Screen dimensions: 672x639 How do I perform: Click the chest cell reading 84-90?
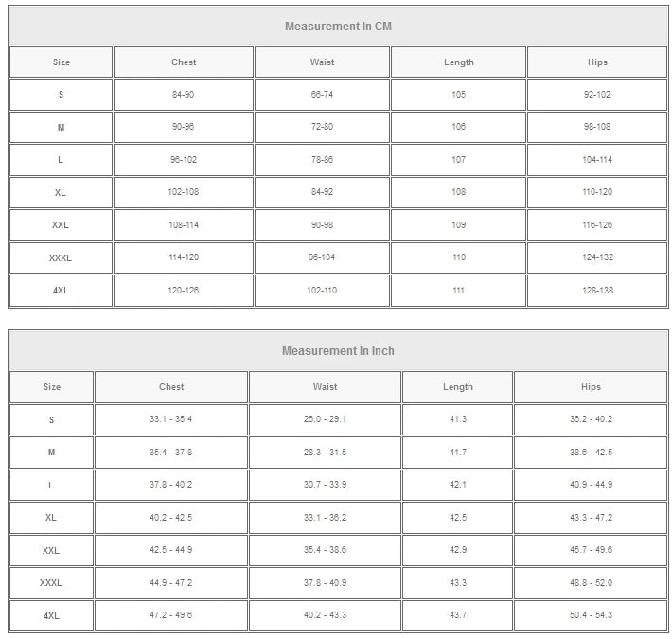click(184, 95)
